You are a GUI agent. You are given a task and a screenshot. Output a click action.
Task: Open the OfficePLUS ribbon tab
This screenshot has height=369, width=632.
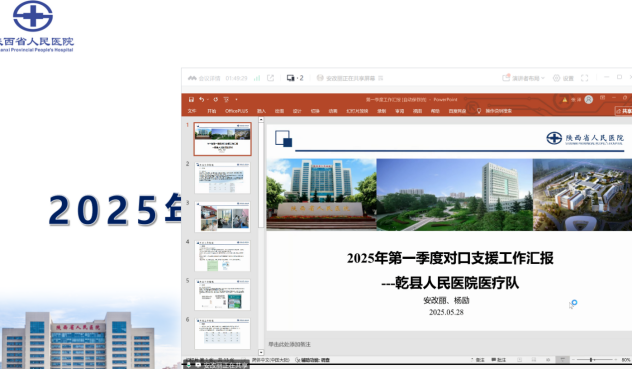[x=237, y=111]
